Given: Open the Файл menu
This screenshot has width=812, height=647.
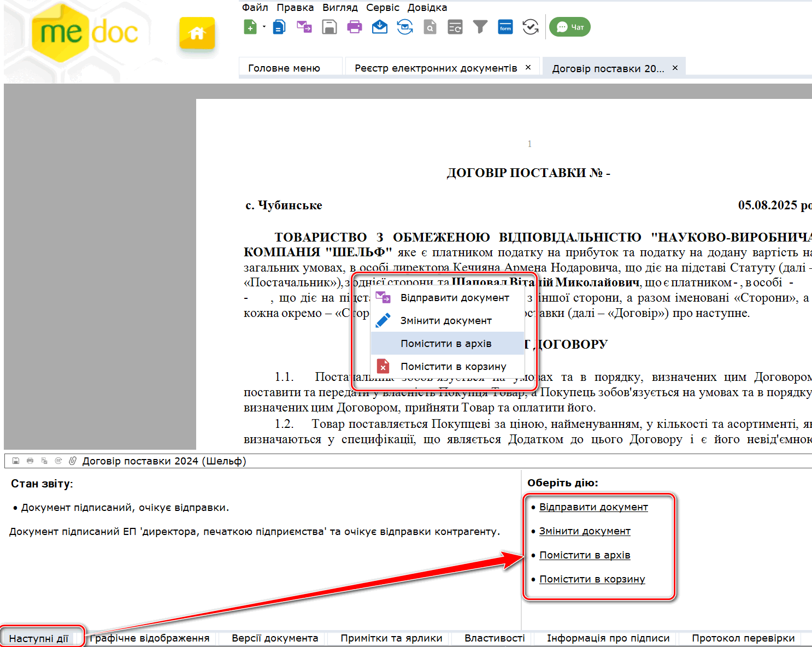Looking at the screenshot, I should pyautogui.click(x=255, y=8).
